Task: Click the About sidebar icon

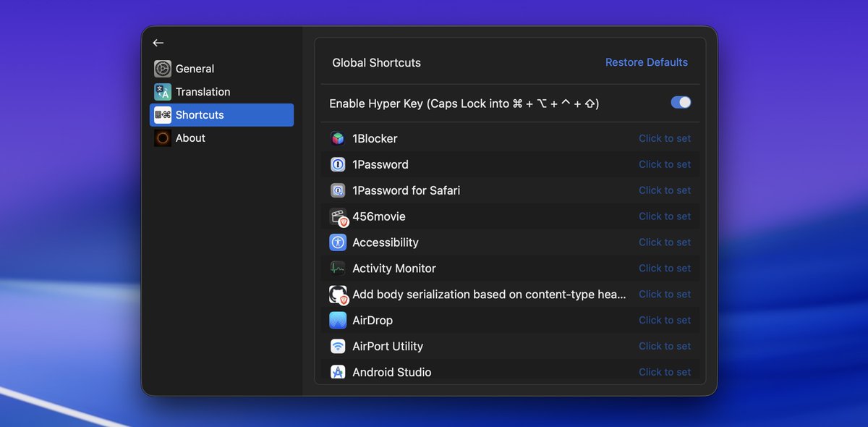Action: click(x=163, y=138)
